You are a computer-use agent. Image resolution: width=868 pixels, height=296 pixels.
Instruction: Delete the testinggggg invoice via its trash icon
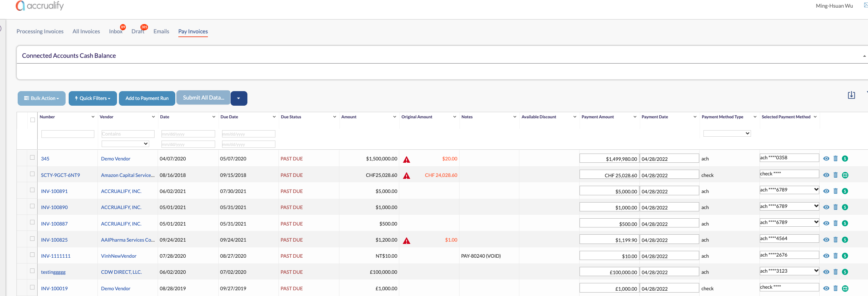click(x=835, y=272)
